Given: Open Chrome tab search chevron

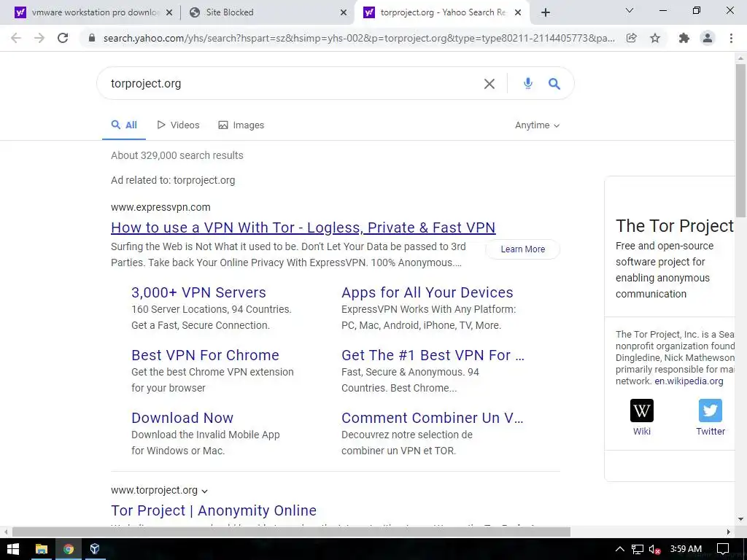Looking at the screenshot, I should [x=630, y=10].
